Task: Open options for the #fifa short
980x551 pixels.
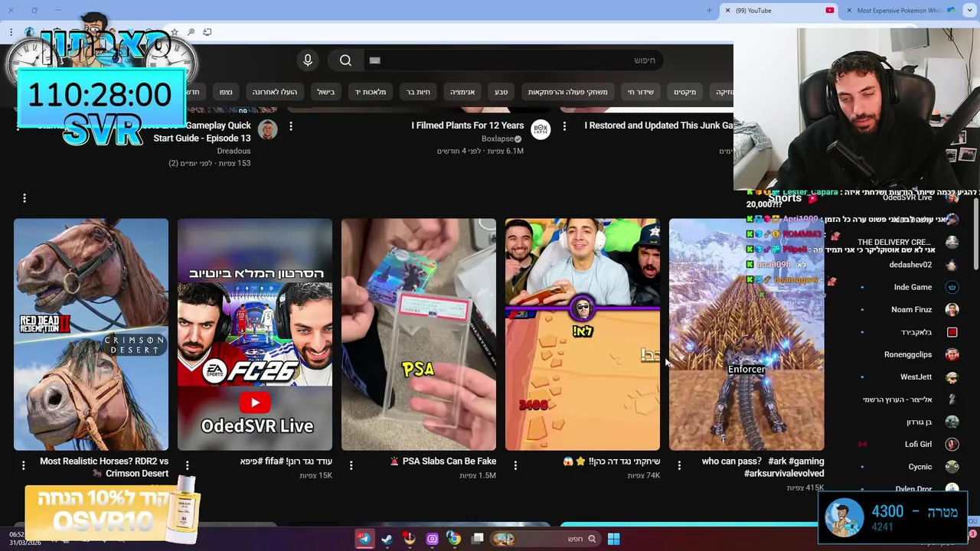Action: tap(188, 465)
